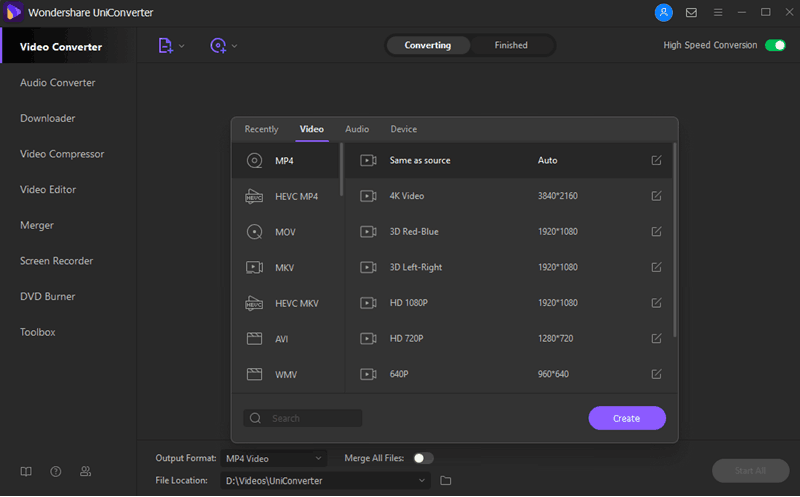
Task: Toggle Merge All Files switch
Action: (423, 458)
